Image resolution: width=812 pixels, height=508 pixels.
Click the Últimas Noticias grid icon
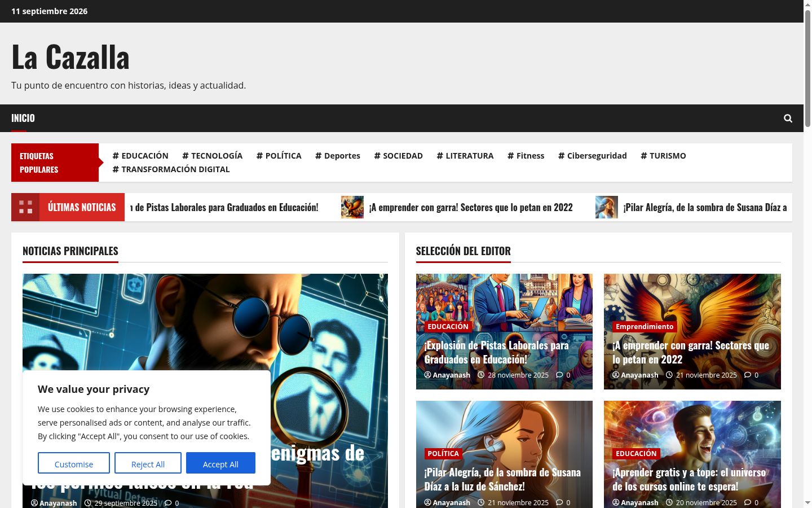(25, 207)
